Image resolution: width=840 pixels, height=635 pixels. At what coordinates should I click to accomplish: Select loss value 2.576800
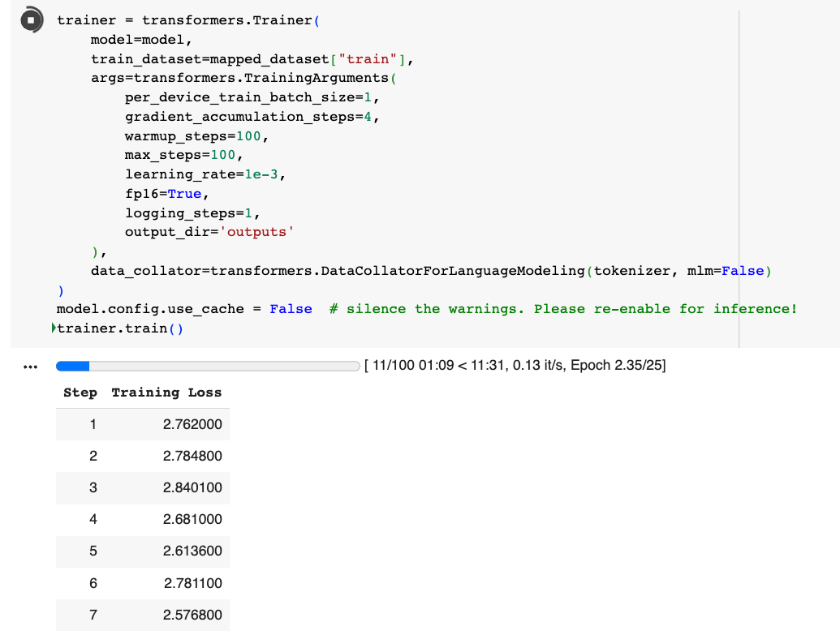192,615
